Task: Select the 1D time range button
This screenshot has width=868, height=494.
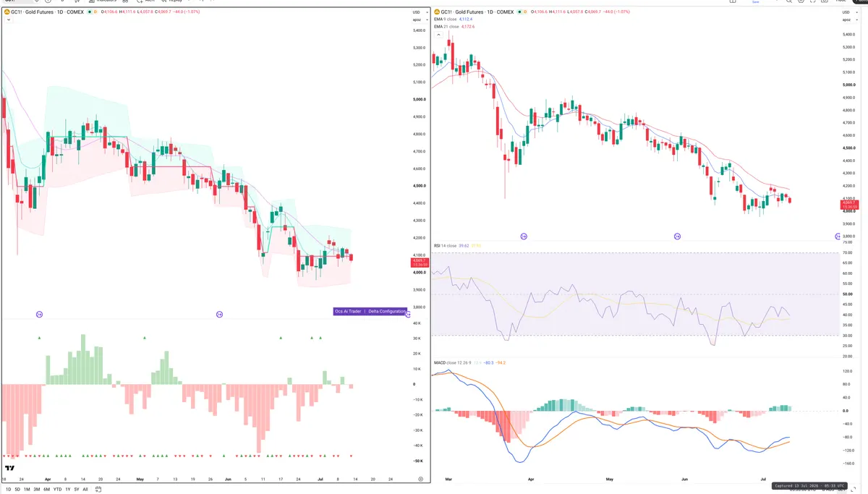Action: [9, 490]
